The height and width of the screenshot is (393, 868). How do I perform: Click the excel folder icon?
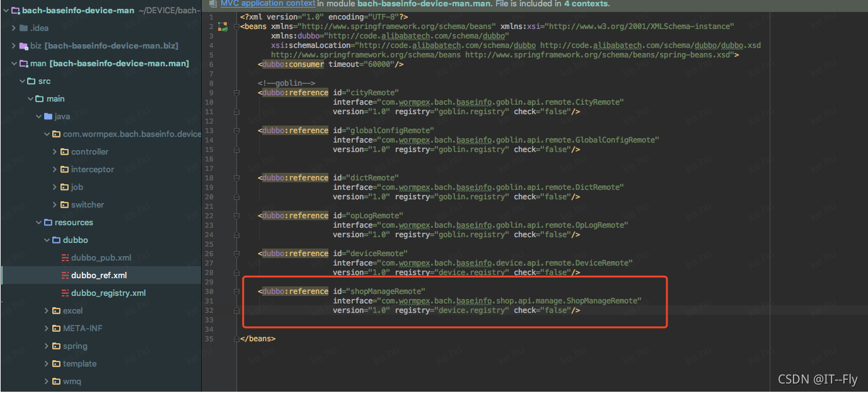[x=56, y=311]
